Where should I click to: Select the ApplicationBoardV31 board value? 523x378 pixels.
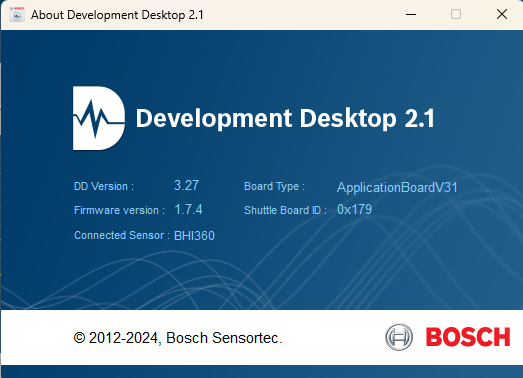397,187
